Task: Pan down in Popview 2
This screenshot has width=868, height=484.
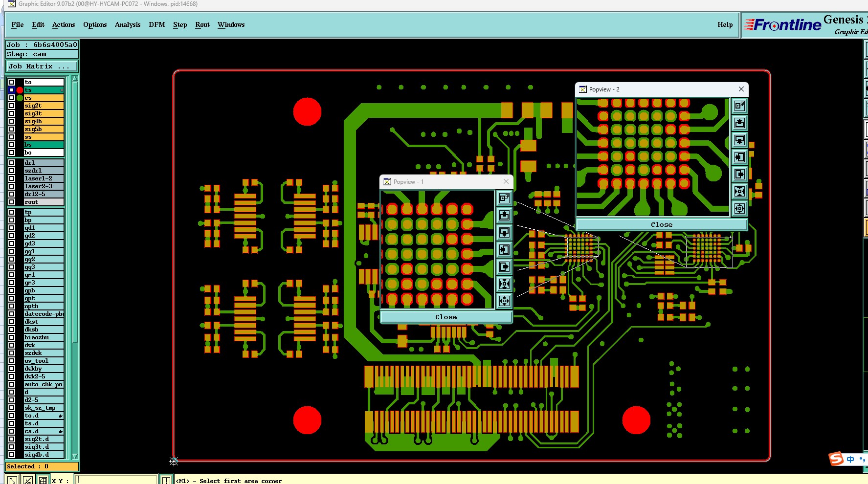Action: click(x=739, y=140)
